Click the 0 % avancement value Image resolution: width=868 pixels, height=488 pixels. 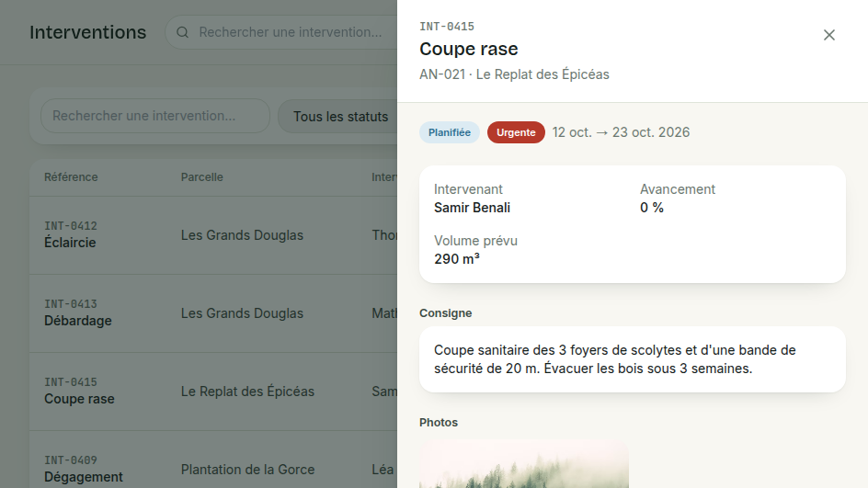tap(652, 208)
